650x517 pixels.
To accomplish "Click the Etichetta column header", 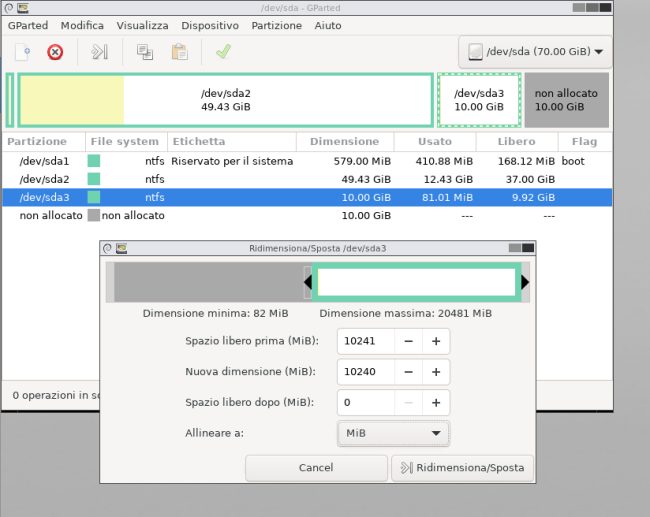I will click(x=232, y=141).
